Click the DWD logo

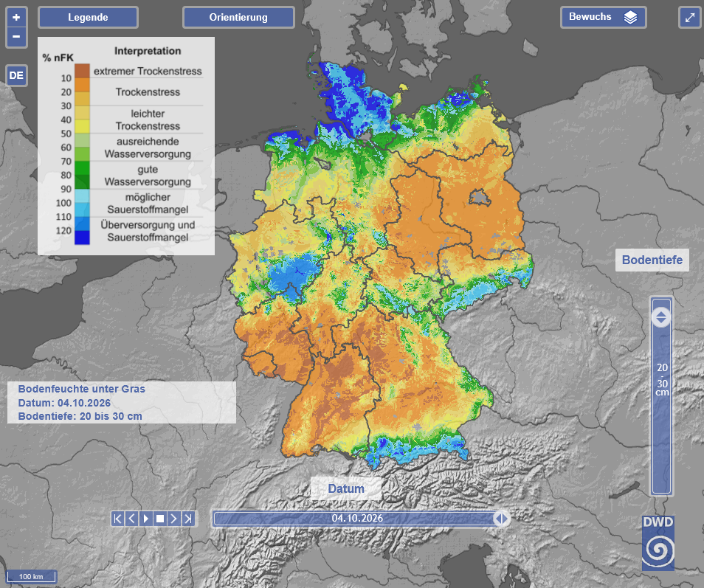click(658, 543)
